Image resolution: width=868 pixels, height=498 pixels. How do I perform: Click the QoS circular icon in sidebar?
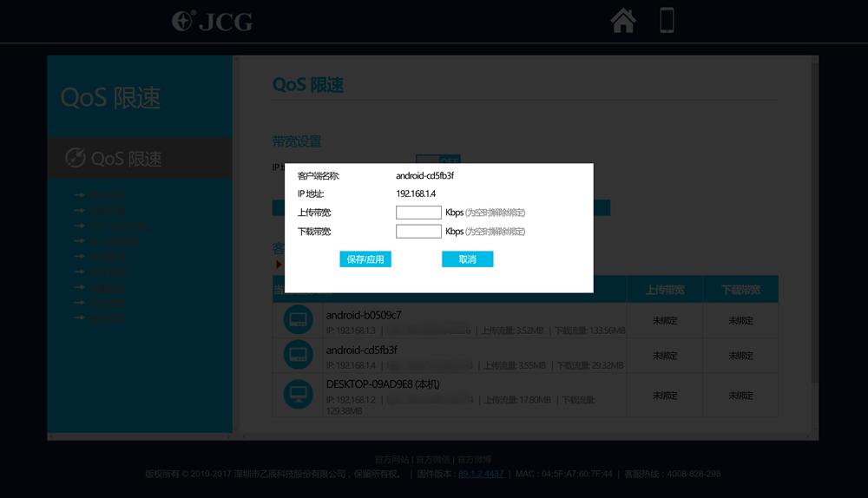tap(76, 158)
